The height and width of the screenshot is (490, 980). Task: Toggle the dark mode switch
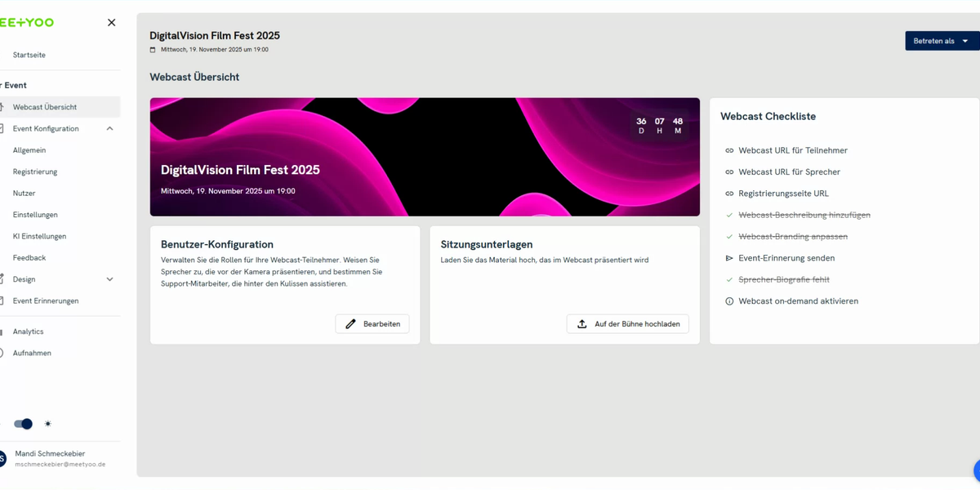coord(24,424)
